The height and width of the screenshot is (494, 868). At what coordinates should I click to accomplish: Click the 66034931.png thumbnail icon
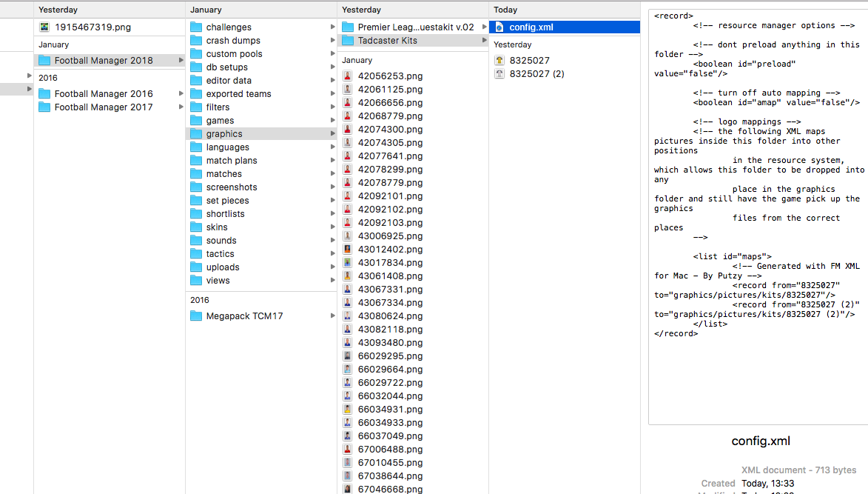pos(347,410)
